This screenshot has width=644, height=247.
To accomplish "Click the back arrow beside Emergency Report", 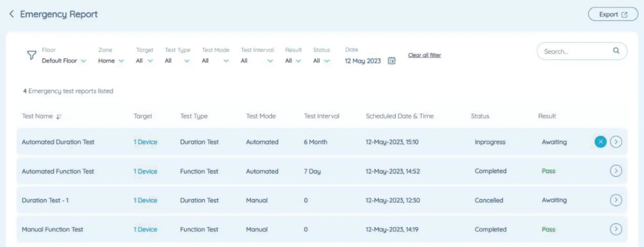I will click(12, 14).
